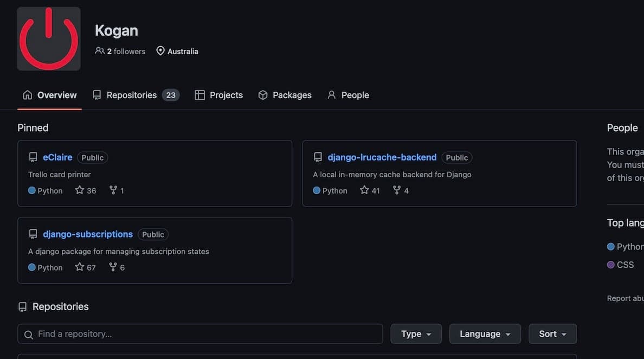
Task: Click the Packages cube icon
Action: click(x=263, y=95)
